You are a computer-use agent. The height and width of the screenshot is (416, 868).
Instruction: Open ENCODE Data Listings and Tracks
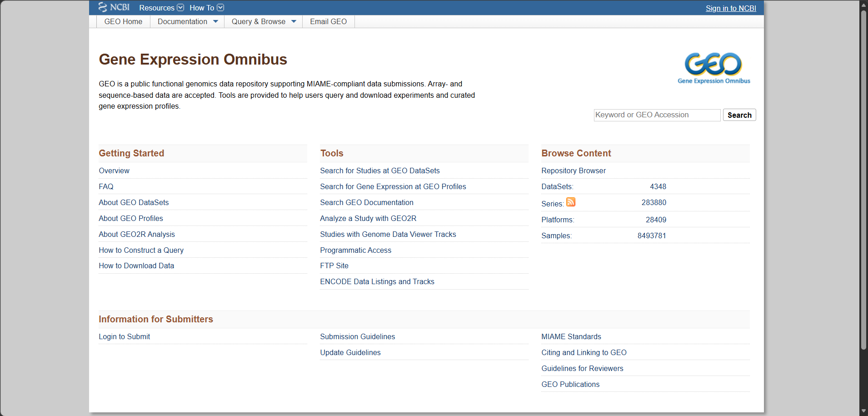click(377, 281)
